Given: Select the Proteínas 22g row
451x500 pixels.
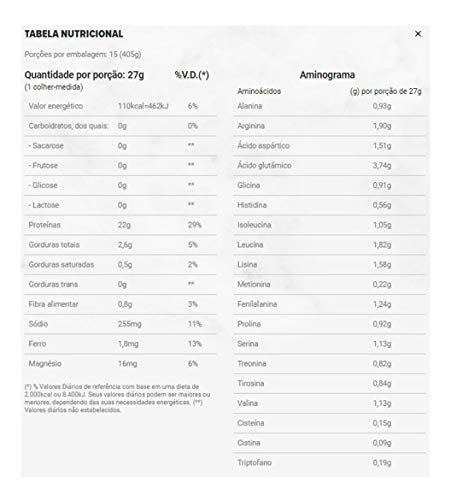Looking at the screenshot, I should click(x=120, y=225).
